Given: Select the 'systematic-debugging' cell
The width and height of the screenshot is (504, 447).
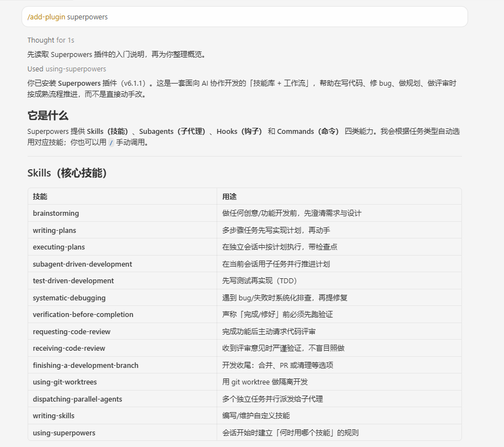Looking at the screenshot, I should tap(123, 298).
